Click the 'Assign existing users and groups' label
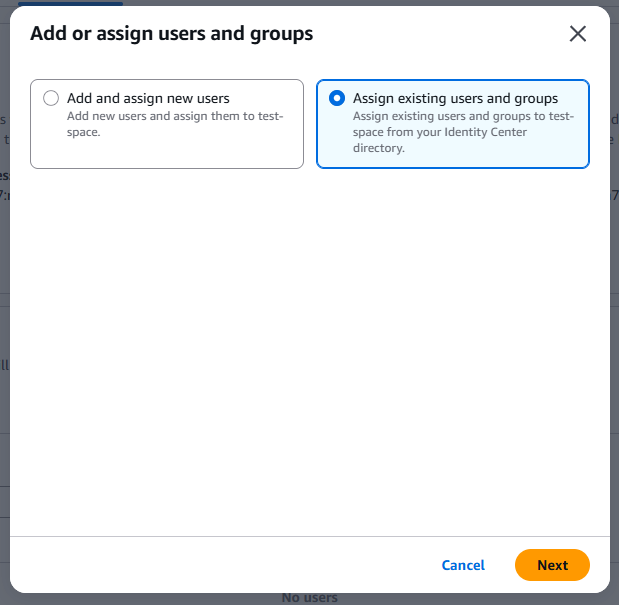 455,98
